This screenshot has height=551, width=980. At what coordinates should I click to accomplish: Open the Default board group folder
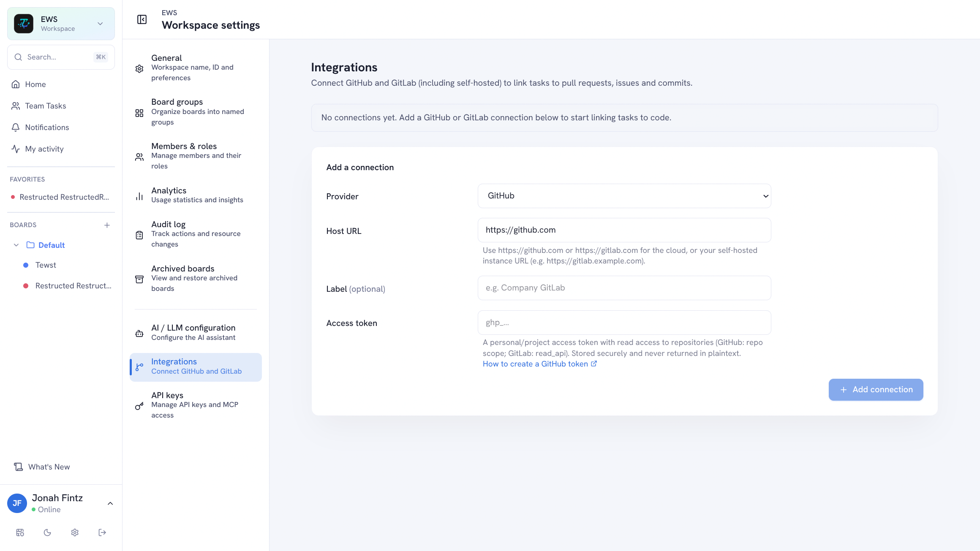point(52,245)
